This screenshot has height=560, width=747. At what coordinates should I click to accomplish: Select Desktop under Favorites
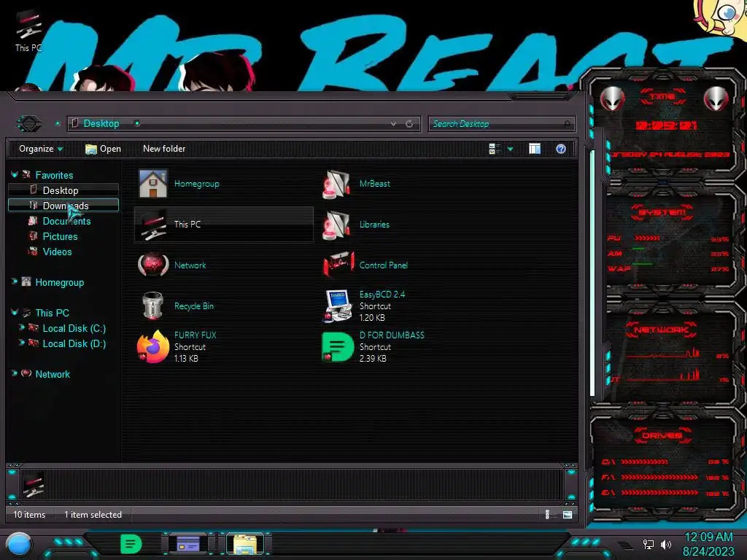(x=63, y=190)
